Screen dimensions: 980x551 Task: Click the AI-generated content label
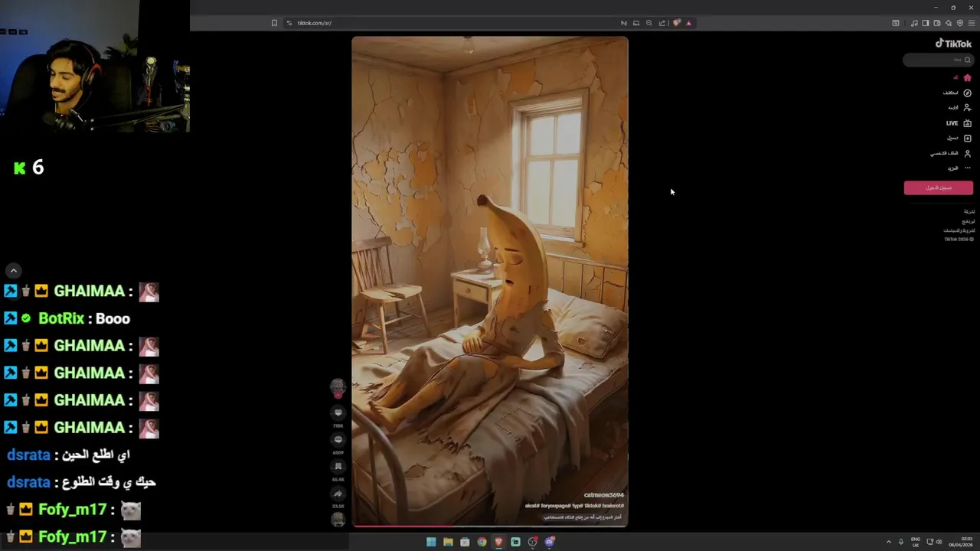583,517
